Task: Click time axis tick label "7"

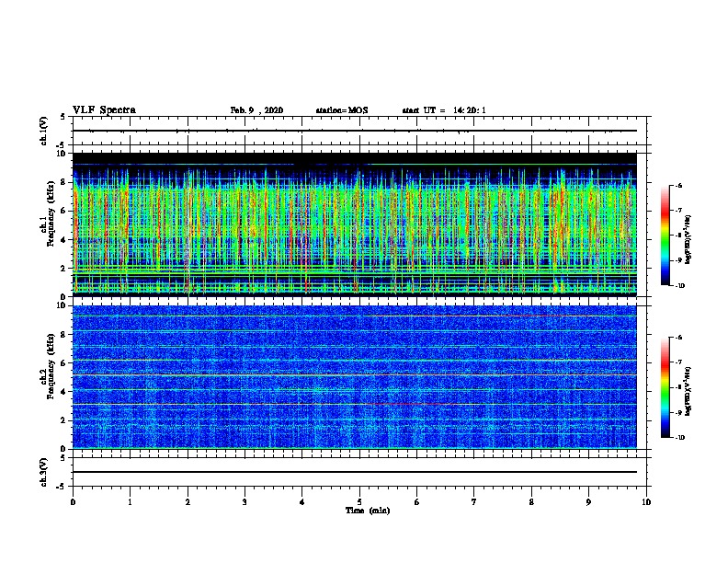Action: pyautogui.click(x=474, y=502)
